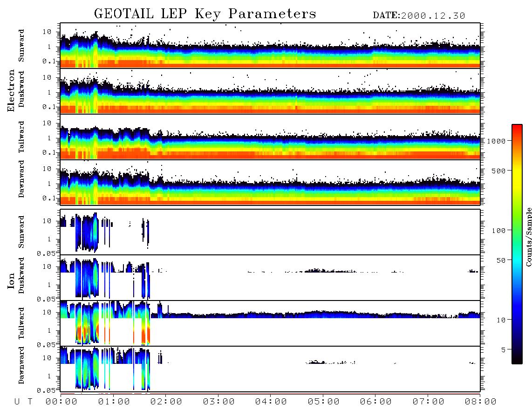Image resolution: width=532 pixels, height=410 pixels.
Task: Click the 02:00 time tick label
Action: 166,402
